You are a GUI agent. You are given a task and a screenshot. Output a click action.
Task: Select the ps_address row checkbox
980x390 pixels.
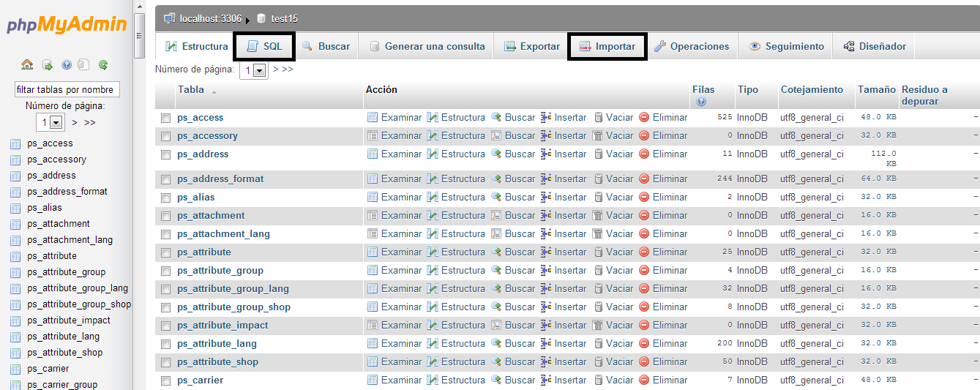(x=165, y=154)
